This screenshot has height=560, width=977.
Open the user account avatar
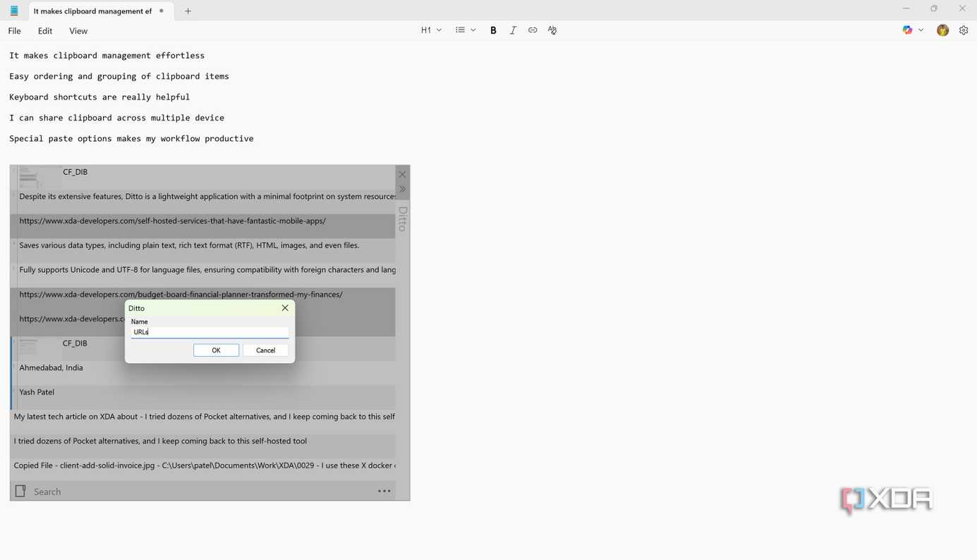point(942,30)
